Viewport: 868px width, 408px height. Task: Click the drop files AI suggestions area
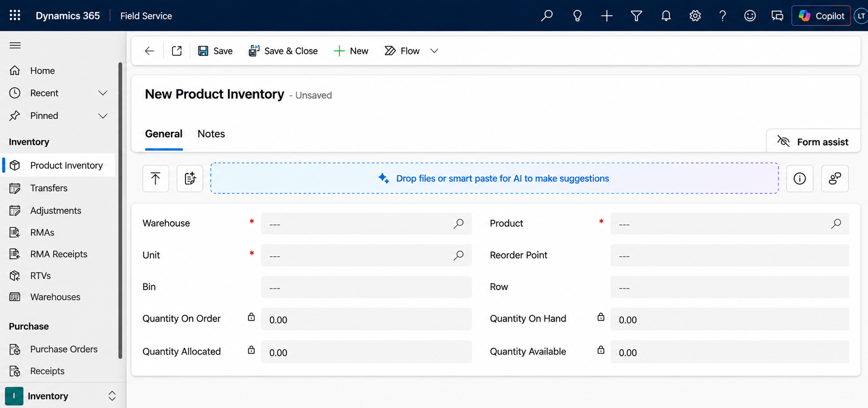494,178
